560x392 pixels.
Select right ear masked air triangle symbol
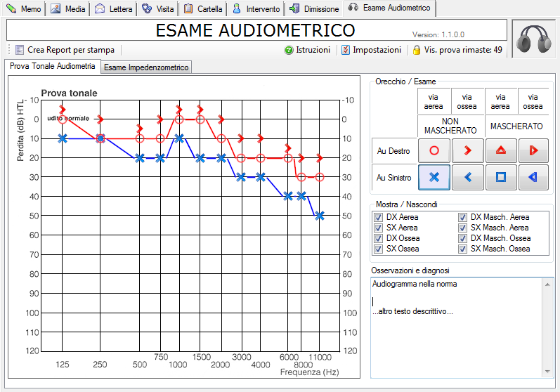tap(501, 150)
